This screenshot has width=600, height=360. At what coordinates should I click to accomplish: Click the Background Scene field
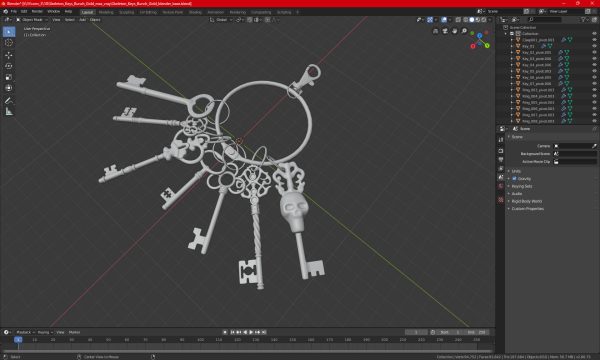[575, 154]
